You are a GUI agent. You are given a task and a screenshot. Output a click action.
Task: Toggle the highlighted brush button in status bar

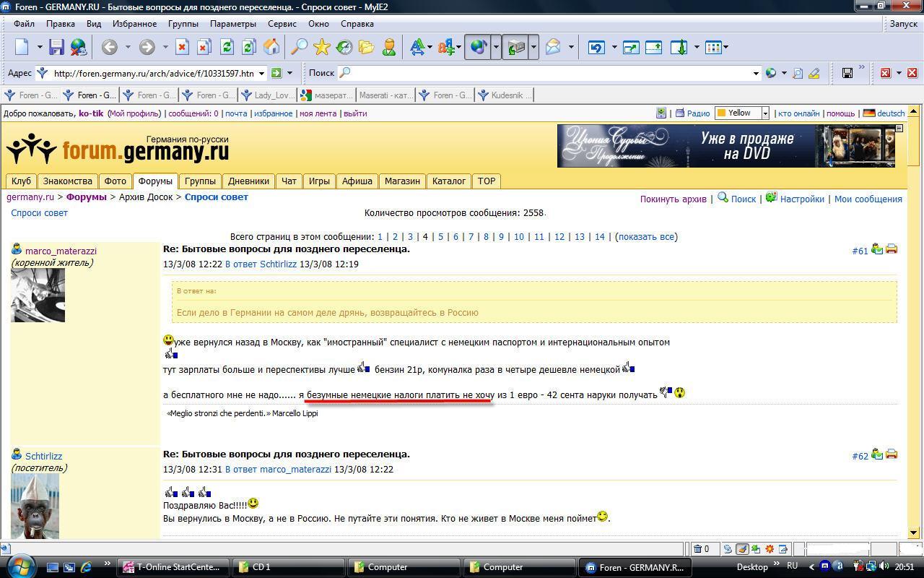[x=741, y=549]
